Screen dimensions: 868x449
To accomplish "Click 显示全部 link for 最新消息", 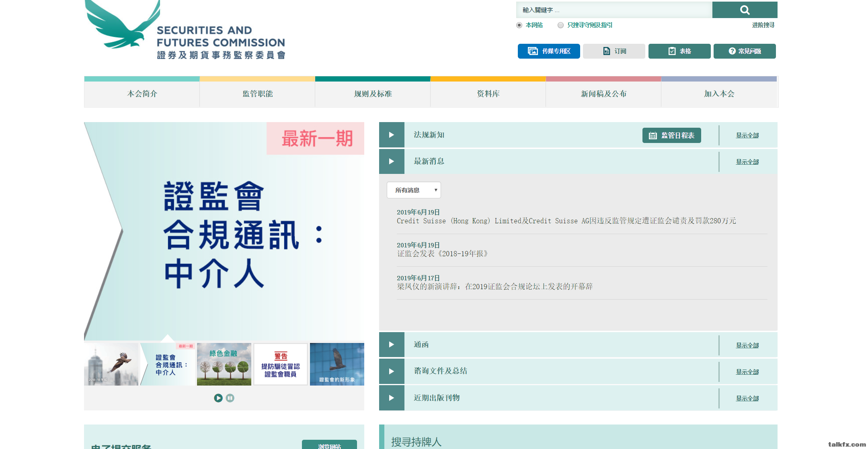I will (747, 162).
